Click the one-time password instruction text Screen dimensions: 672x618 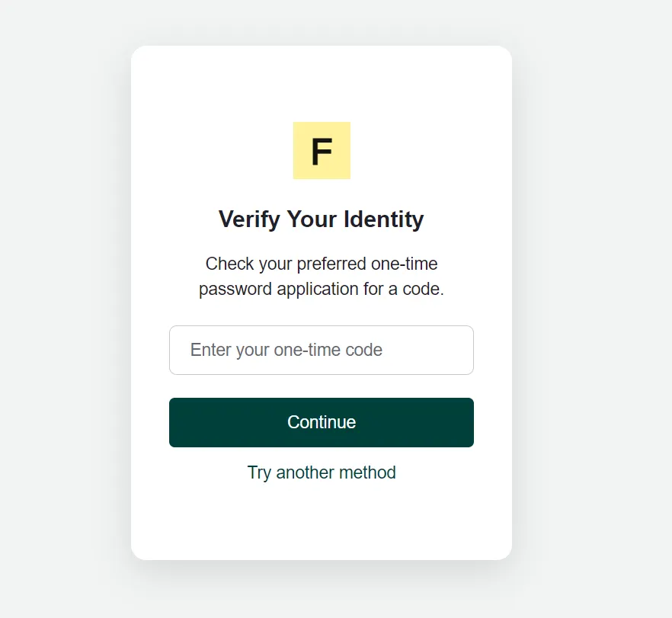[x=321, y=277]
